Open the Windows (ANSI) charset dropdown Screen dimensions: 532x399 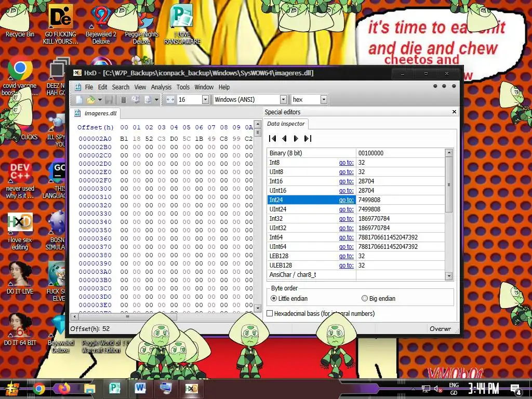tap(283, 100)
